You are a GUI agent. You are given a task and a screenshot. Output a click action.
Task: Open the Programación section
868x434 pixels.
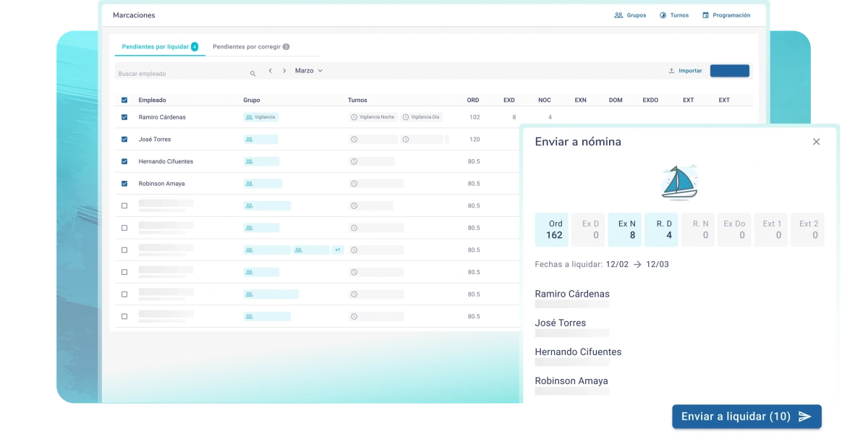point(726,15)
